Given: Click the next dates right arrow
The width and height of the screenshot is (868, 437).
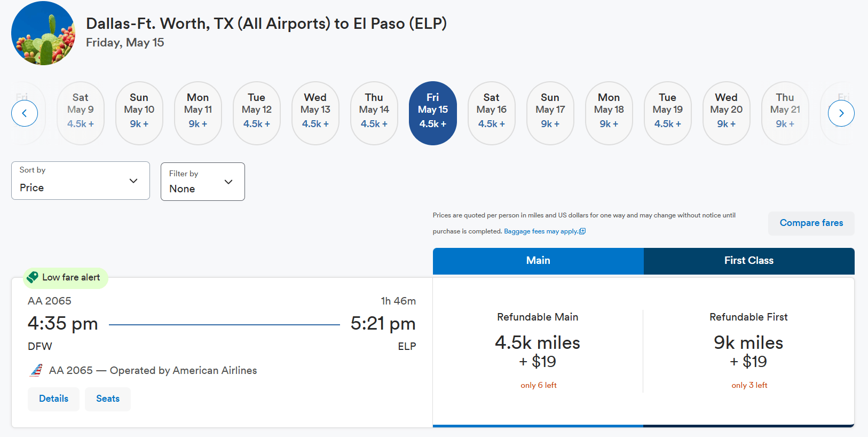Looking at the screenshot, I should 841,113.
